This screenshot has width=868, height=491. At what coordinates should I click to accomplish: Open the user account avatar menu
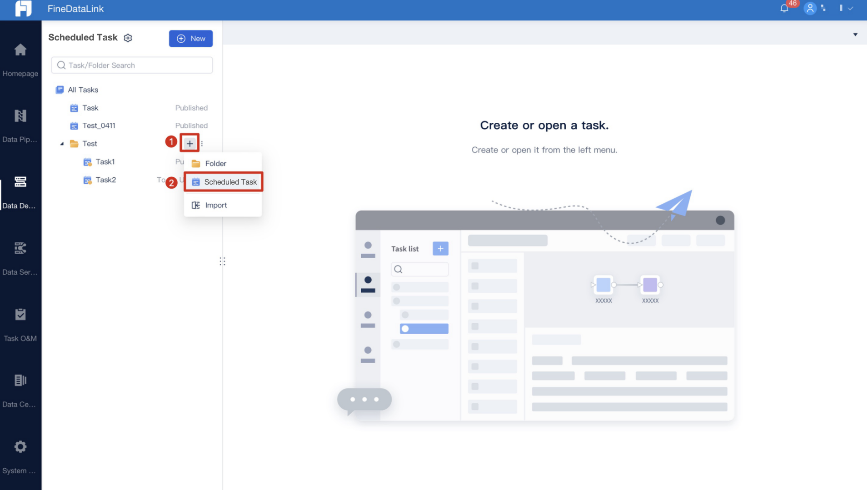pos(809,9)
